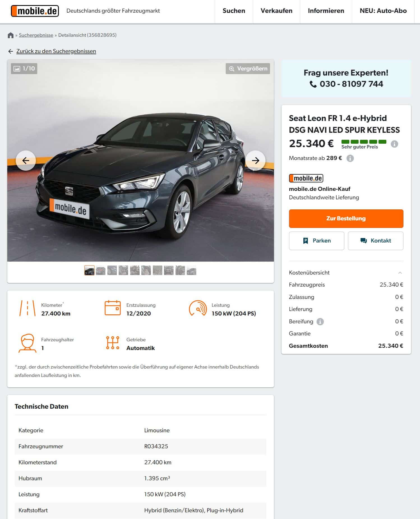Click the 27.400 km Kilometerstand table value
The height and width of the screenshot is (519, 420).
158,463
